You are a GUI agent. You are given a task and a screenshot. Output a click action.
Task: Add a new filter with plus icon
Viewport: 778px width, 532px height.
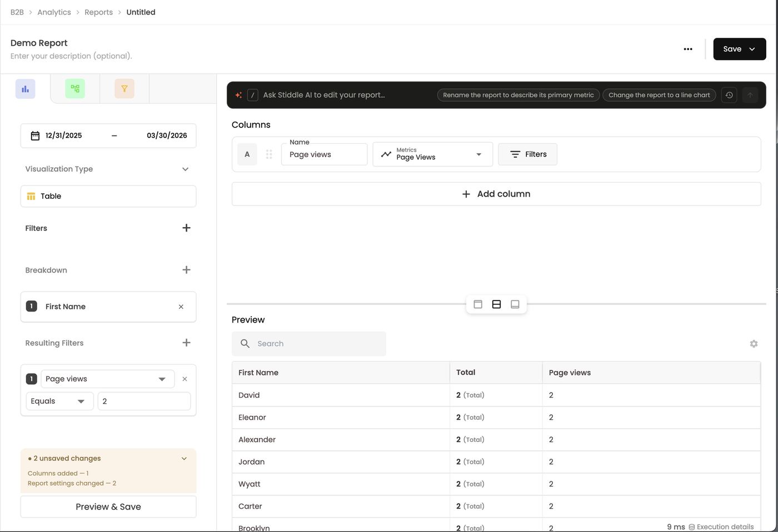[186, 228]
